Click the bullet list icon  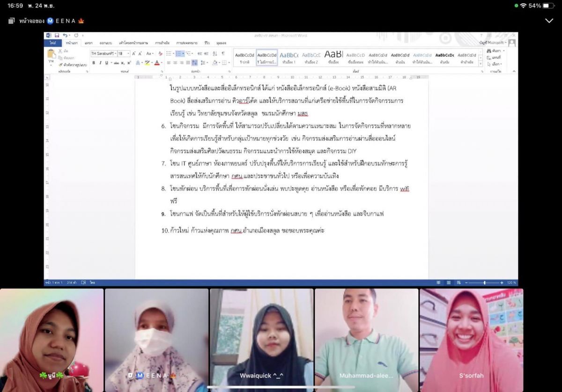(169, 54)
